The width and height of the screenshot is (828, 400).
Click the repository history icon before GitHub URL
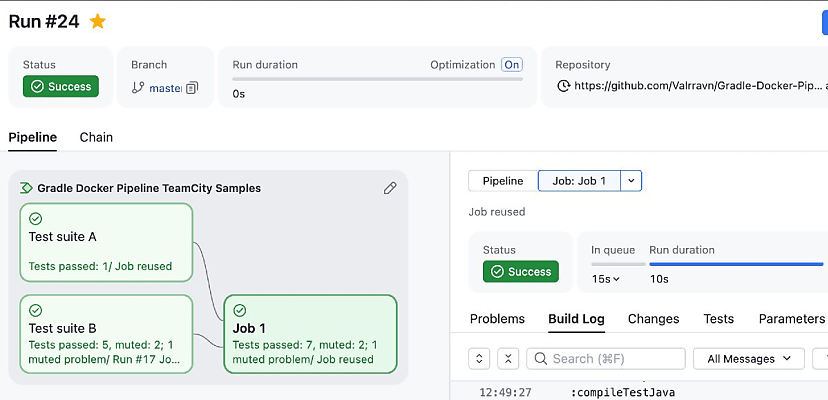[x=563, y=86]
